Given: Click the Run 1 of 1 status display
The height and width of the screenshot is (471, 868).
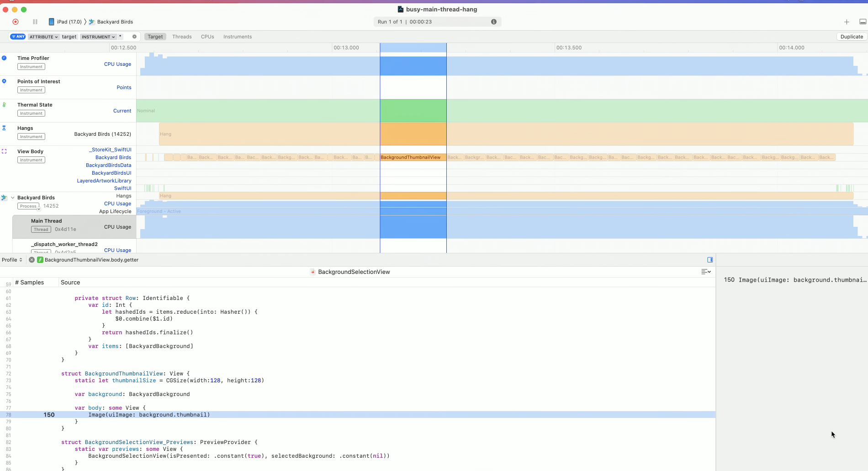Looking at the screenshot, I should click(x=437, y=22).
